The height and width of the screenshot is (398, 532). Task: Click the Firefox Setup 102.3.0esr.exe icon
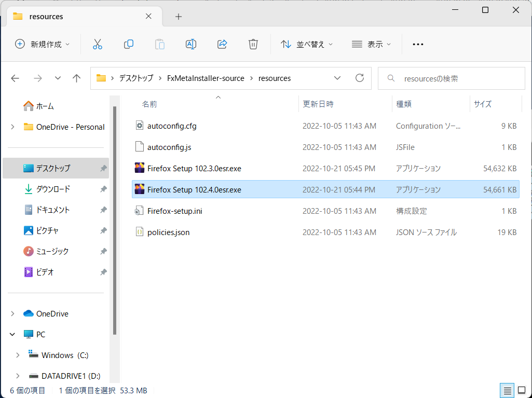pos(140,168)
